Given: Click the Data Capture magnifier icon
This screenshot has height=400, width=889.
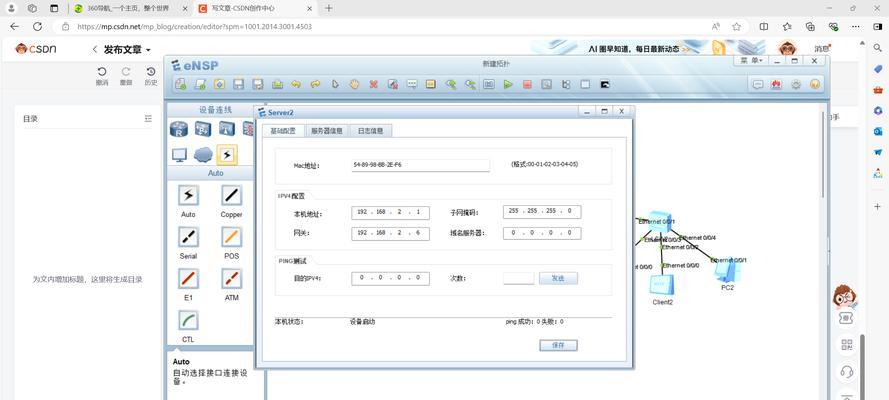Looking at the screenshot, I should pos(547,84).
